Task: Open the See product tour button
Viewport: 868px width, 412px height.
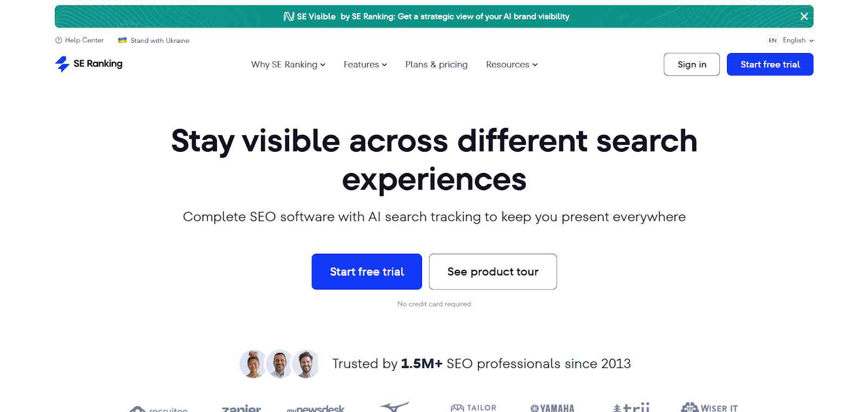Action: pos(493,272)
